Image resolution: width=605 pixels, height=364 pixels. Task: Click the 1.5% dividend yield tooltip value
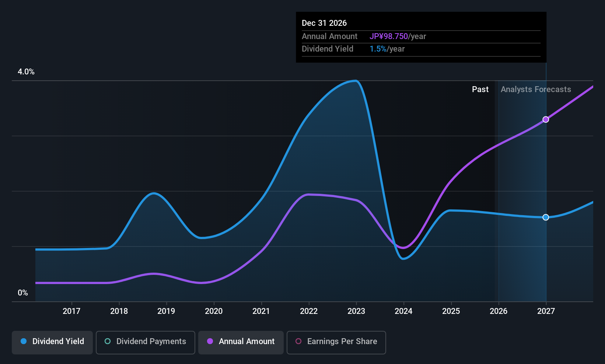(378, 49)
